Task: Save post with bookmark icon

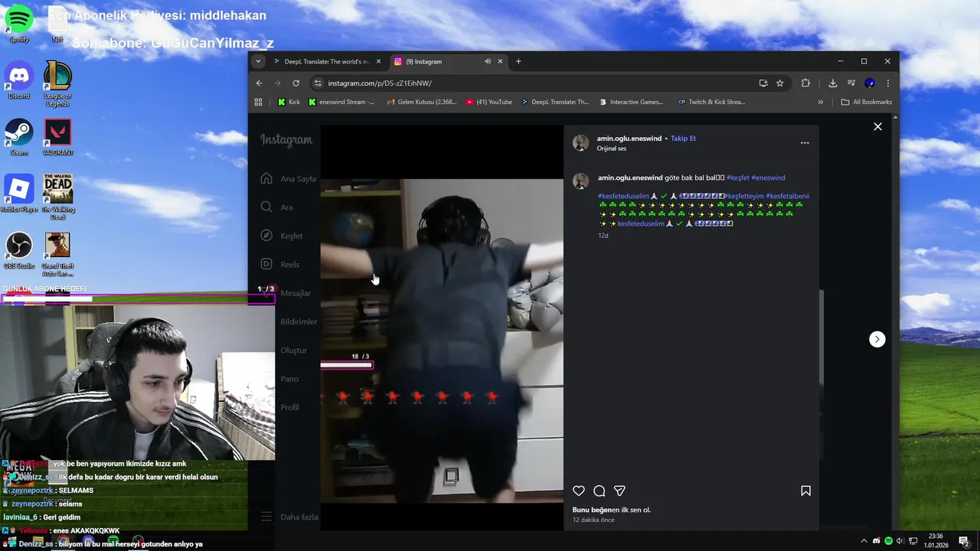Action: pyautogui.click(x=805, y=491)
